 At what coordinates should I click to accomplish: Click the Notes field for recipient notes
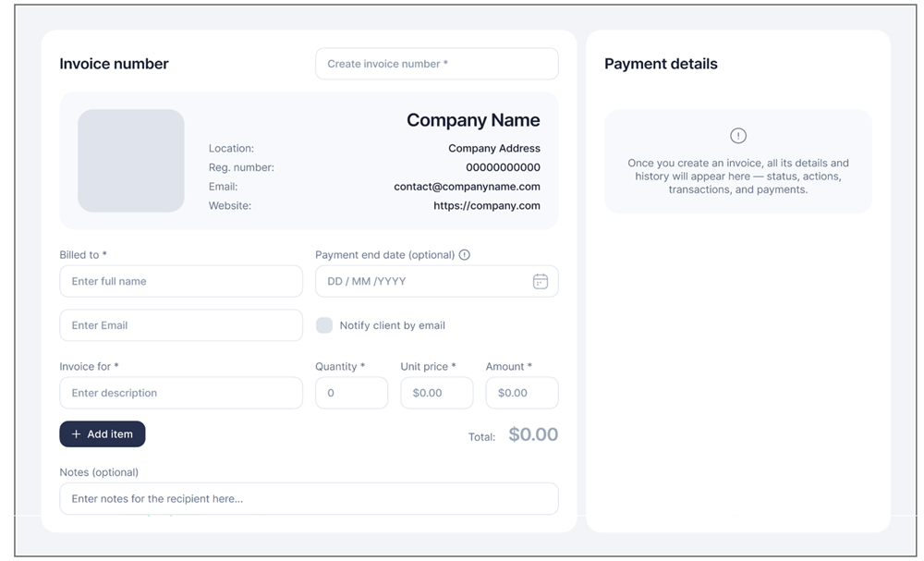[x=309, y=498]
